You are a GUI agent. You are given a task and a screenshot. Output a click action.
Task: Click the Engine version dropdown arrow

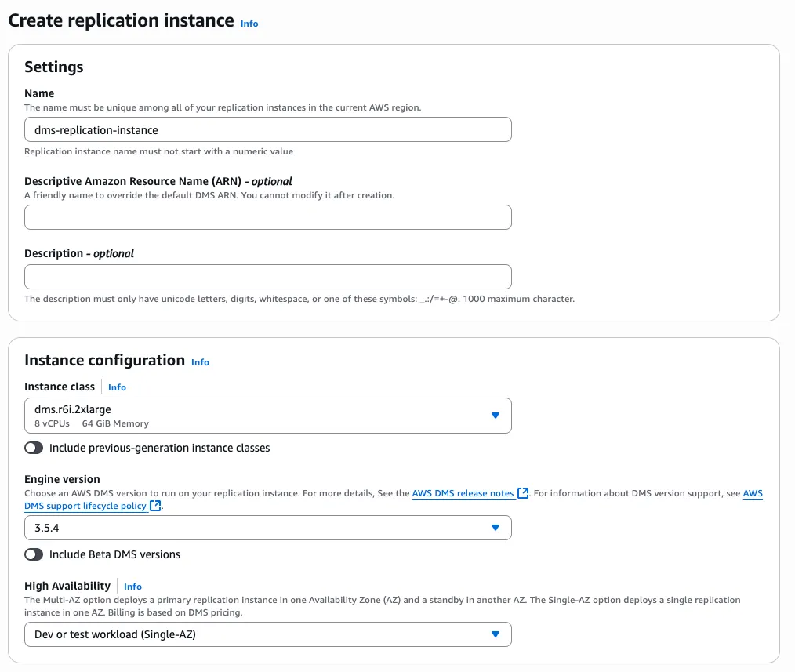point(496,528)
